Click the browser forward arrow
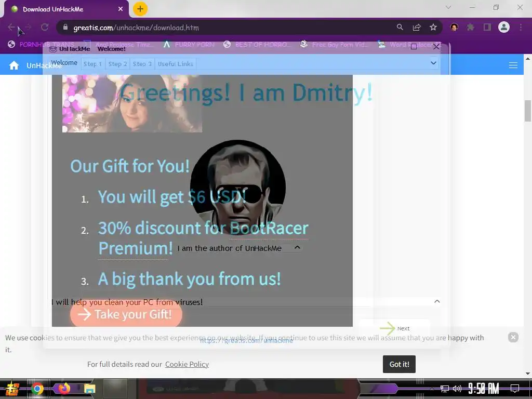This screenshot has height=399, width=532. 28,27
